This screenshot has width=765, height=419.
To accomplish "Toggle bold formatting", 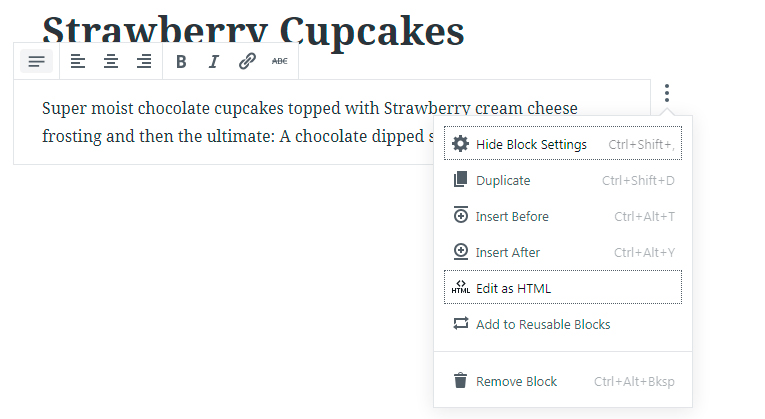I will [x=181, y=61].
